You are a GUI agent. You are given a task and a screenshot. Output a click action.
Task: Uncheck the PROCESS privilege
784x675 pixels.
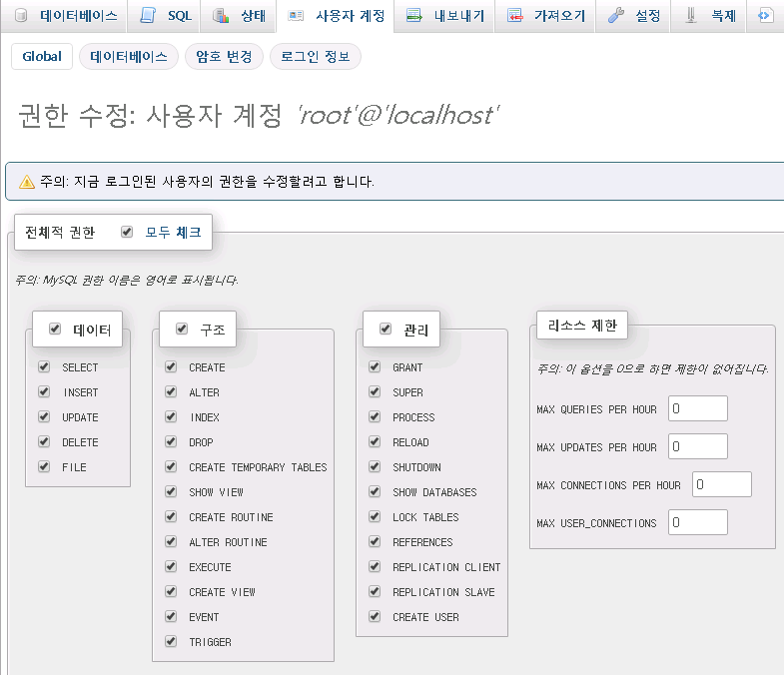(x=375, y=416)
